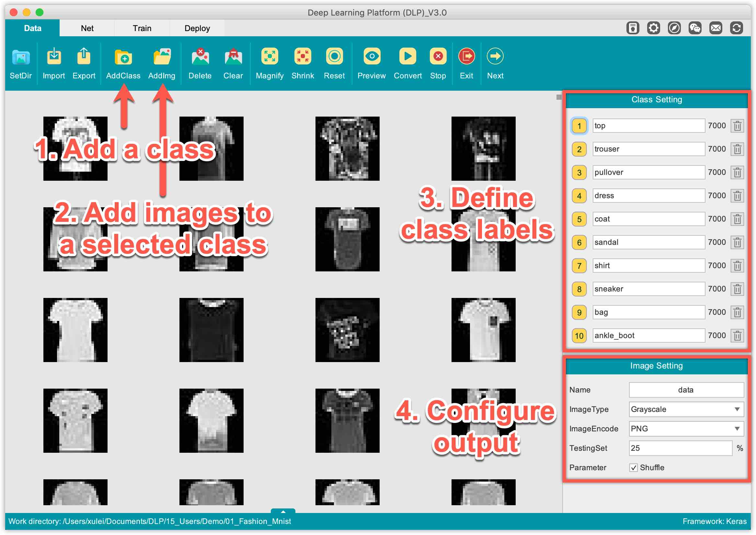Open settings gear in top-right corner
Viewport: 756px width, 535px height.
(x=653, y=28)
